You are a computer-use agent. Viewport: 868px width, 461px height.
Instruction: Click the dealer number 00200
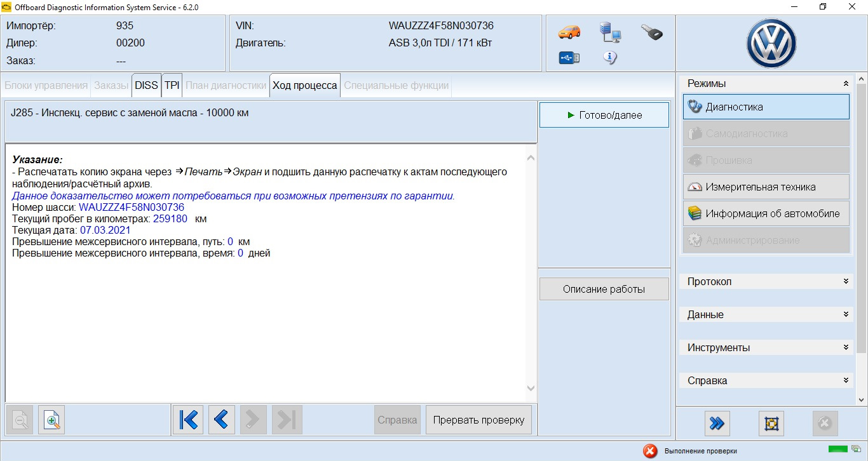130,43
